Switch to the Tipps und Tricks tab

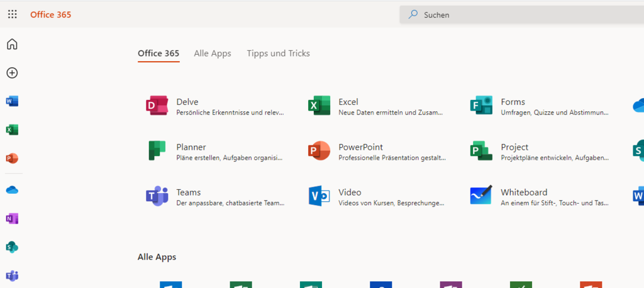point(279,53)
